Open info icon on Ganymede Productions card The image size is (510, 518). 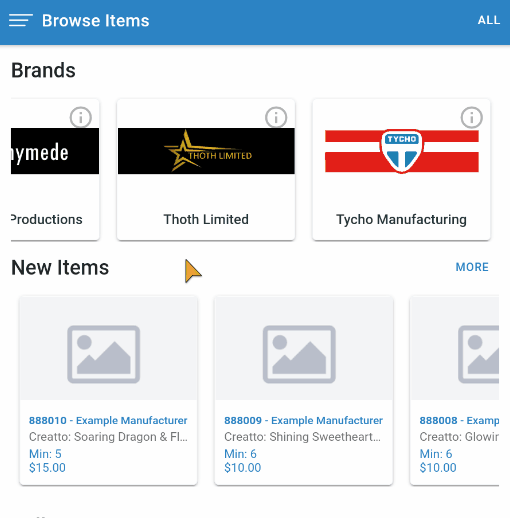(x=80, y=117)
